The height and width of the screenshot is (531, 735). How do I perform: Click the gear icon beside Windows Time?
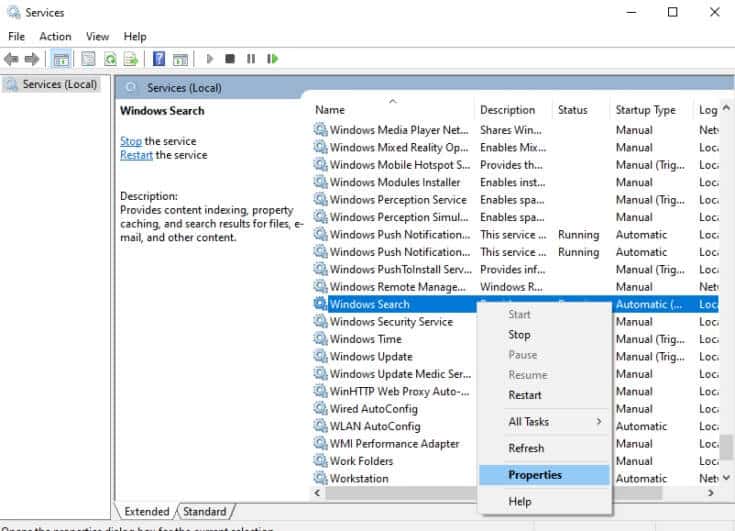[x=321, y=339]
